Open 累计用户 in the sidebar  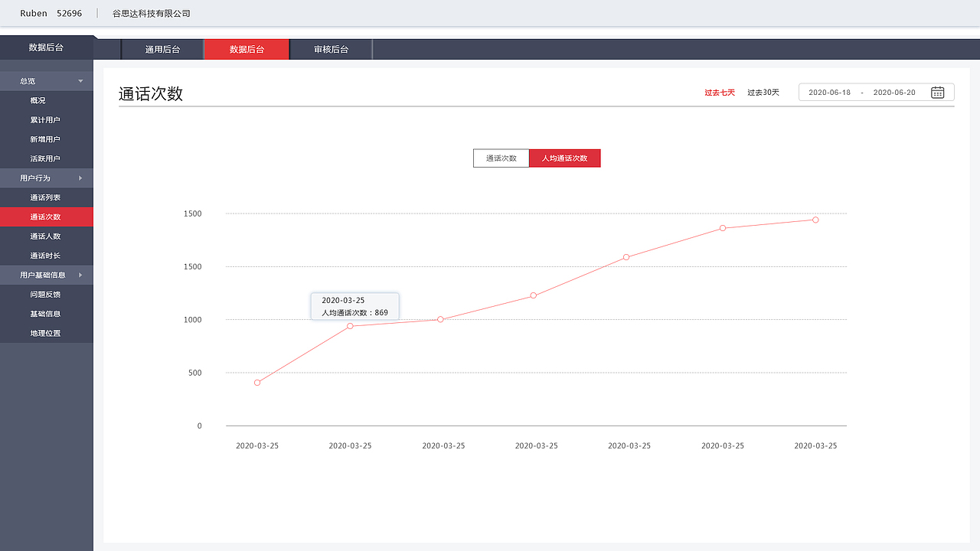point(46,120)
